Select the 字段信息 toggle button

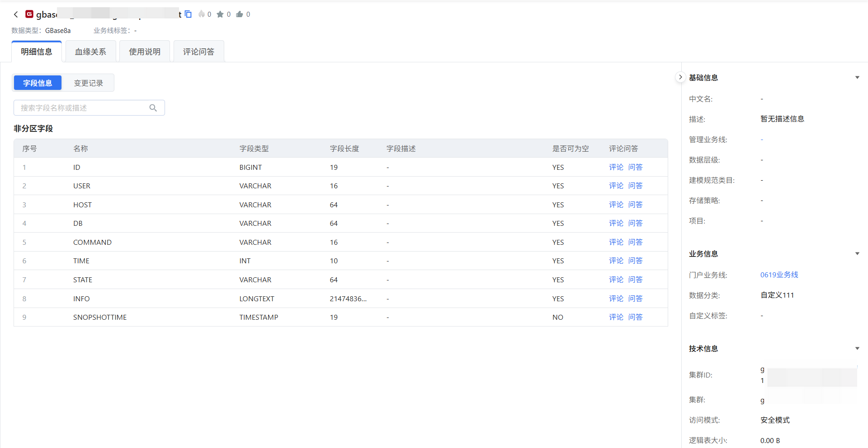38,83
